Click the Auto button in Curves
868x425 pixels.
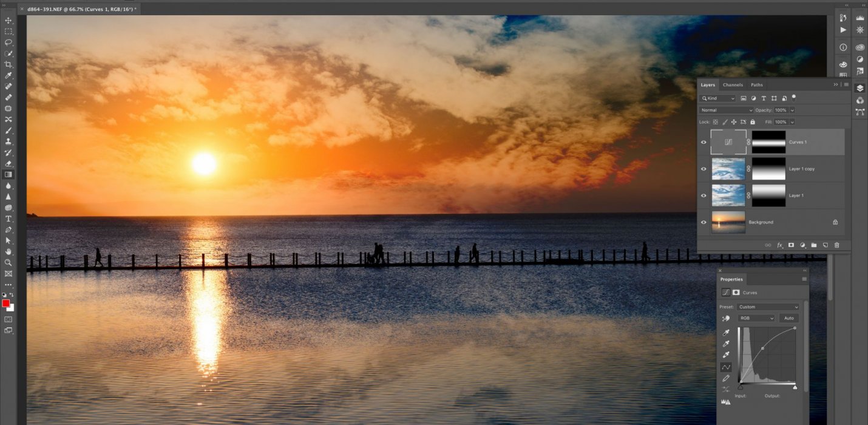click(788, 318)
